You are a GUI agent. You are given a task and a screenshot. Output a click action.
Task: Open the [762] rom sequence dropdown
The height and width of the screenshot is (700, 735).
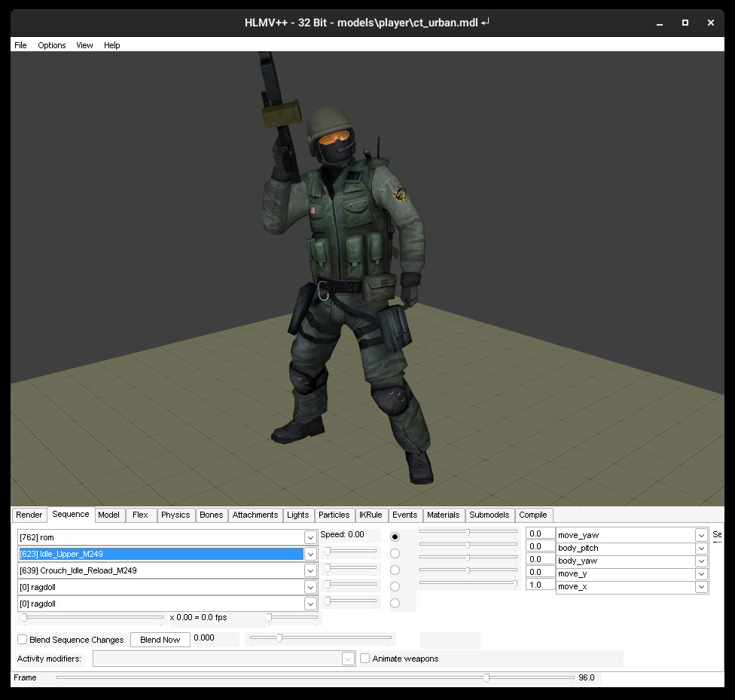tap(310, 537)
